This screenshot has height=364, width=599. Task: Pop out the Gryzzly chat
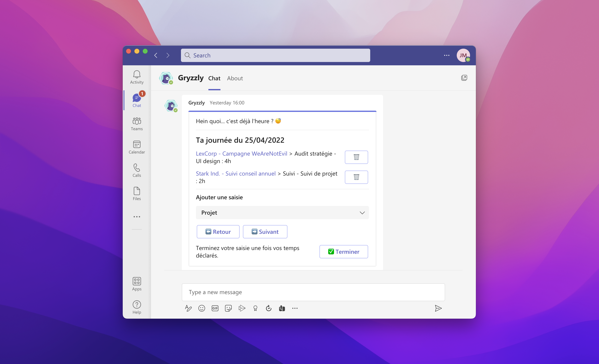click(x=464, y=78)
